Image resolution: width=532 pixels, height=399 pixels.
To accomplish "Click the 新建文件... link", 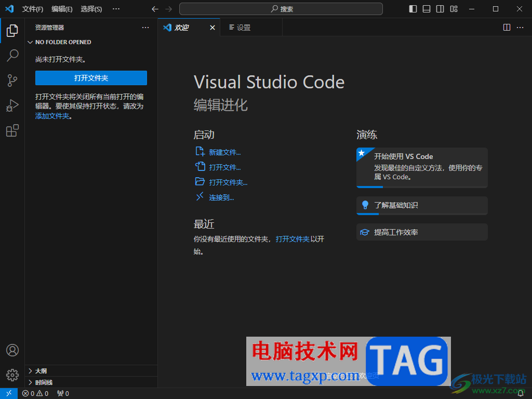I will [x=224, y=152].
